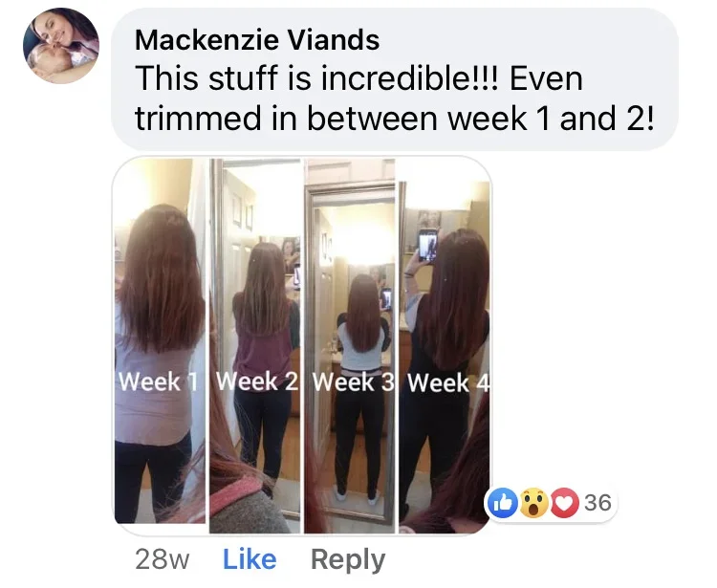View the 36 reactions count
Image resolution: width=717 pixels, height=588 pixels.
click(x=597, y=503)
